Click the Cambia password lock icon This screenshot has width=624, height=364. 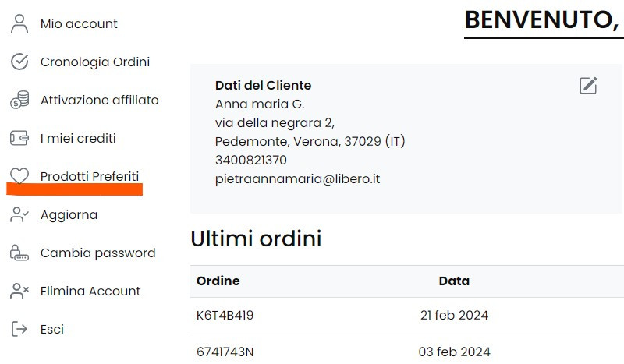[19, 253]
